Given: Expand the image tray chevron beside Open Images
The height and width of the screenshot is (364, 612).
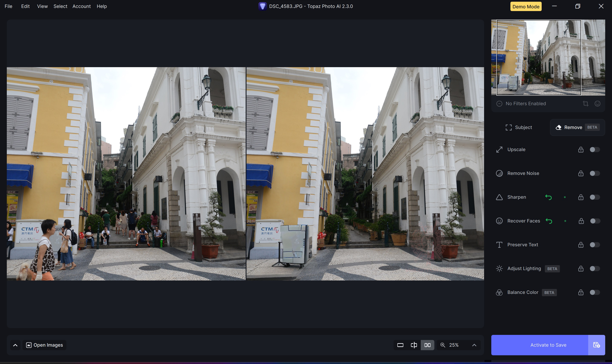Looking at the screenshot, I should pos(15,345).
